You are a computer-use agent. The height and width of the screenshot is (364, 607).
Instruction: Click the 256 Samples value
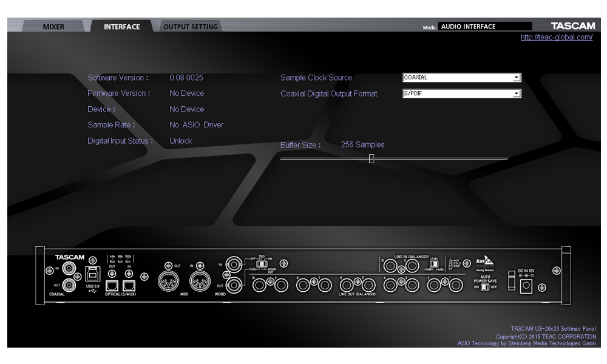pos(363,144)
